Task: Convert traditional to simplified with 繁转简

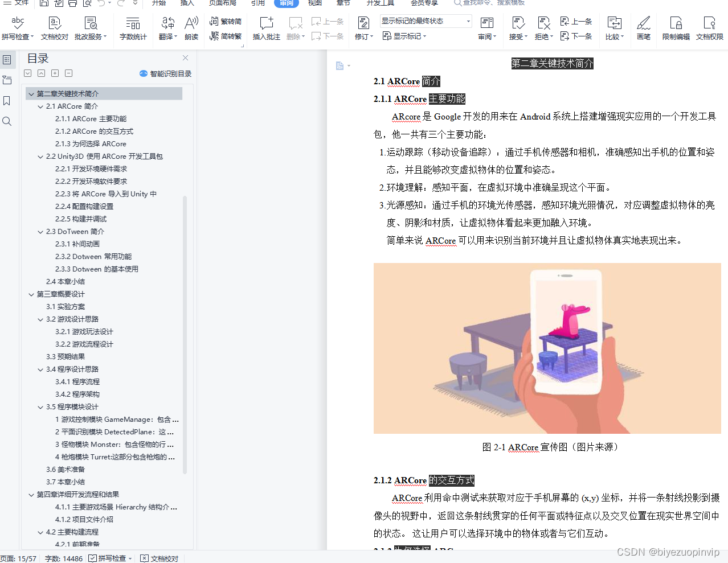Action: pyautogui.click(x=226, y=21)
